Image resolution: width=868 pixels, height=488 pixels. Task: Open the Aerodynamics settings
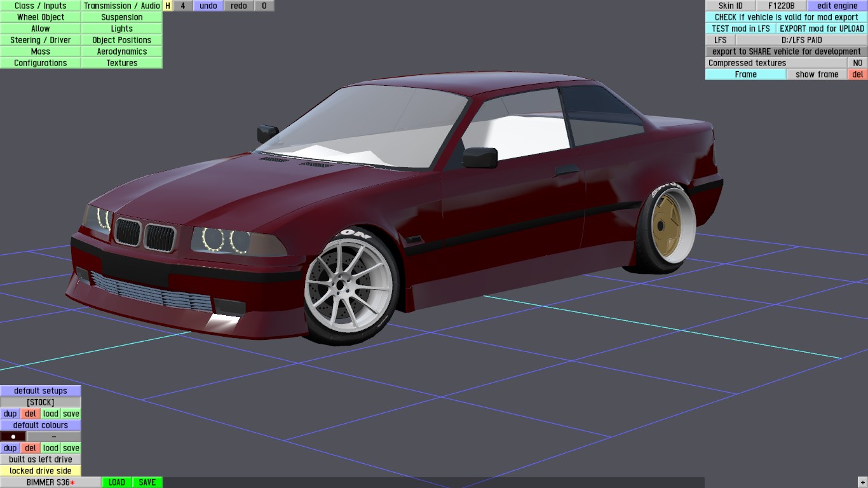[x=122, y=51]
